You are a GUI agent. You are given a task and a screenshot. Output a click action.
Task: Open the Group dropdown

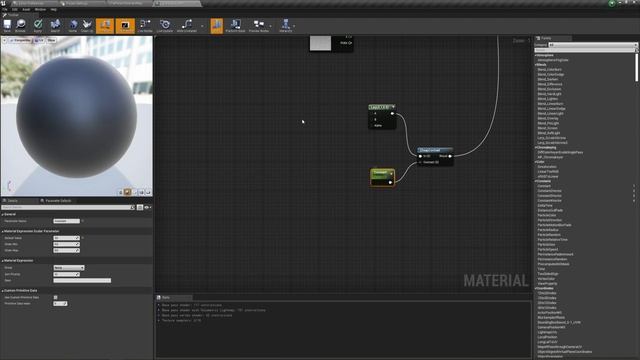pos(69,268)
